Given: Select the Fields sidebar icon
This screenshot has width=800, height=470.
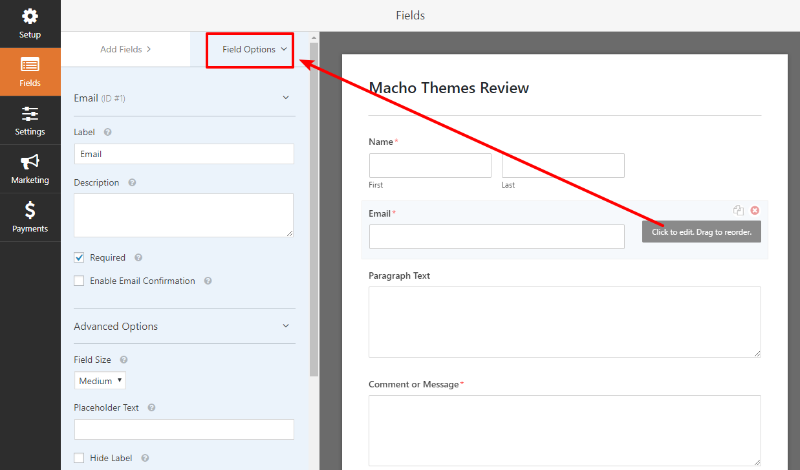Looking at the screenshot, I should click(x=30, y=72).
